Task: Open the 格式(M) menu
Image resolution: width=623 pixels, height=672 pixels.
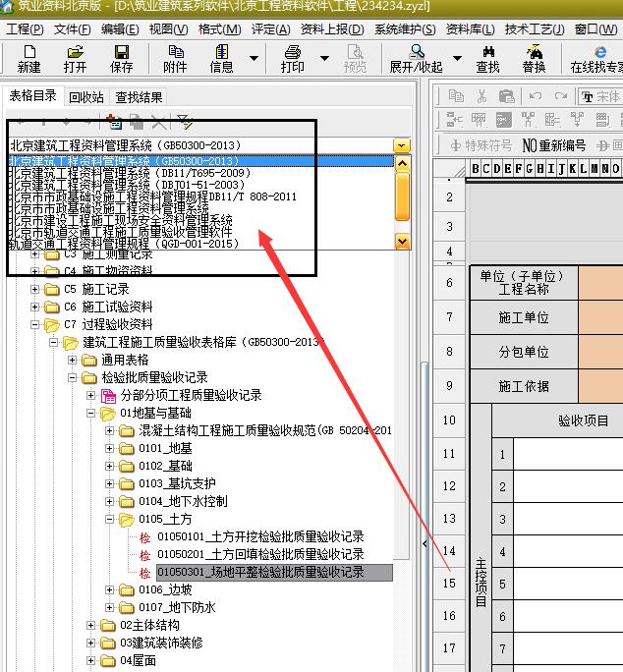Action: 219,29
